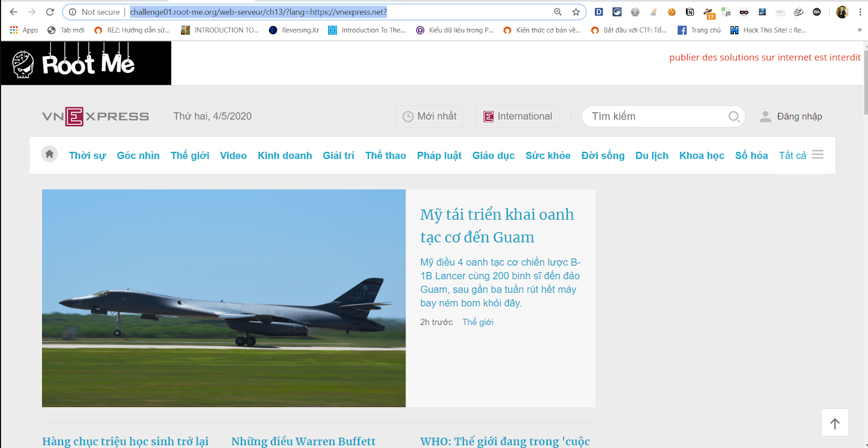The width and height of the screenshot is (868, 448).
Task: Open the Video section
Action: click(233, 156)
